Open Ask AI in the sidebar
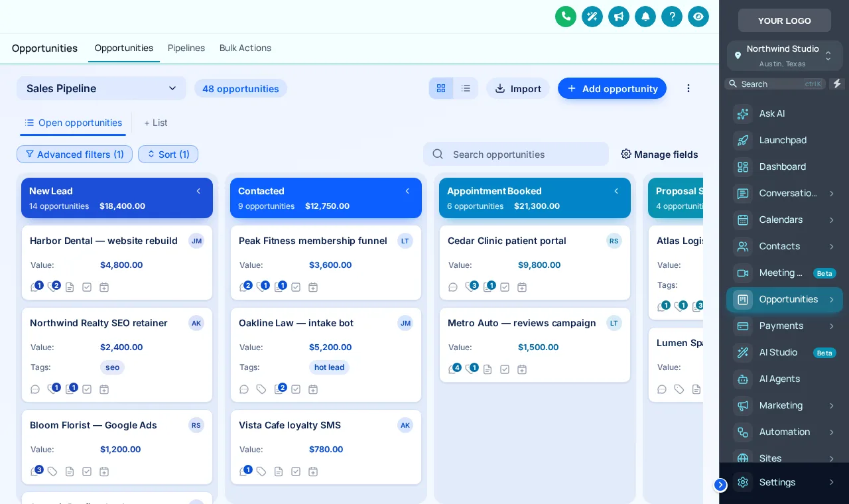The height and width of the screenshot is (504, 849). (x=785, y=113)
